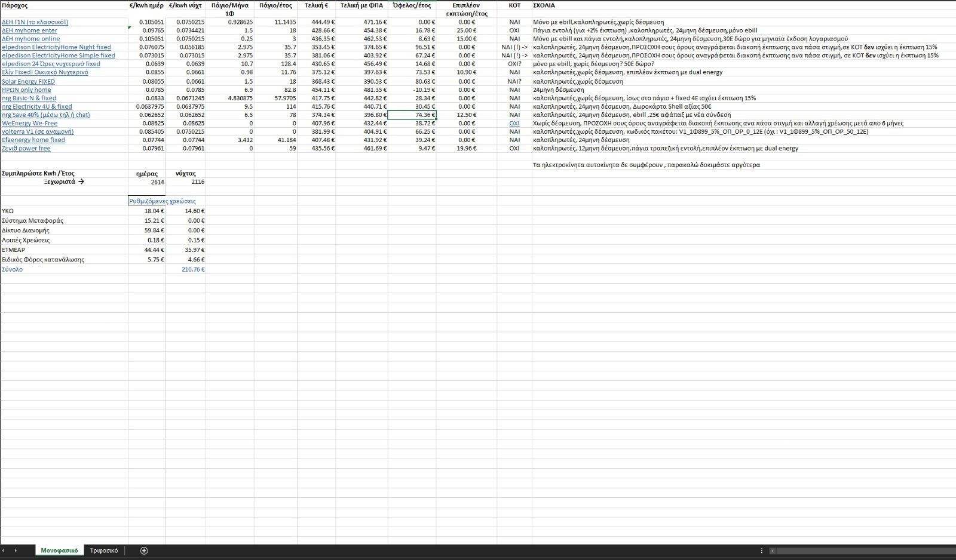
Task: Open Ελίν Fixed! Οικιακό Νυχτερινό link
Action: coord(45,72)
